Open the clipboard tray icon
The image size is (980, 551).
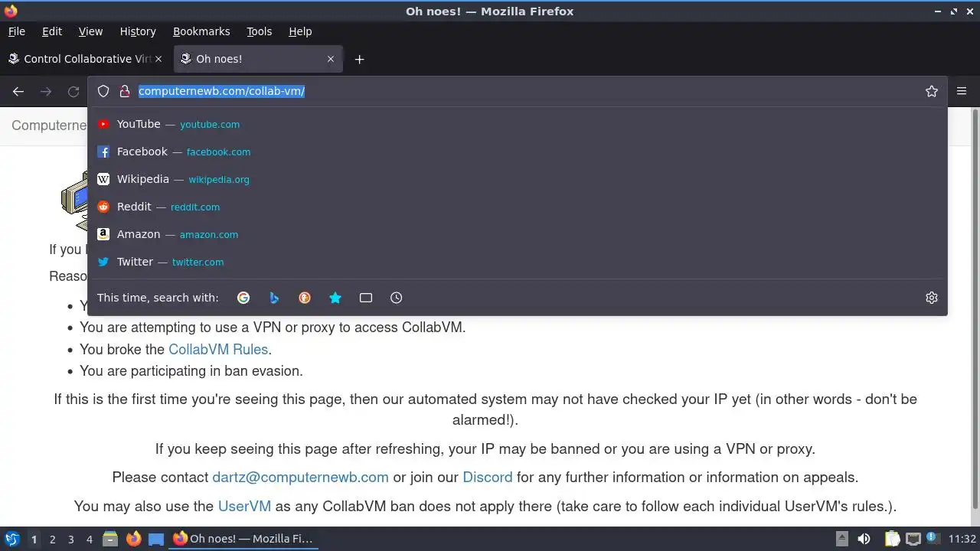(x=893, y=539)
